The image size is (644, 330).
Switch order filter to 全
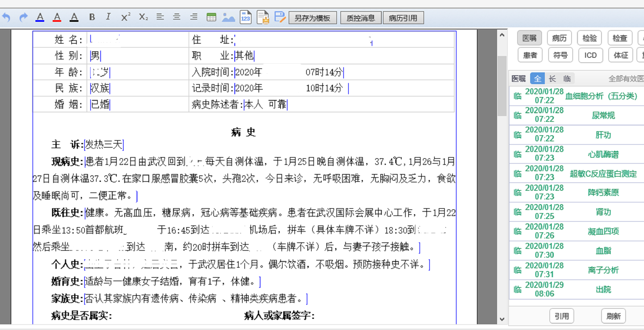[x=537, y=78]
